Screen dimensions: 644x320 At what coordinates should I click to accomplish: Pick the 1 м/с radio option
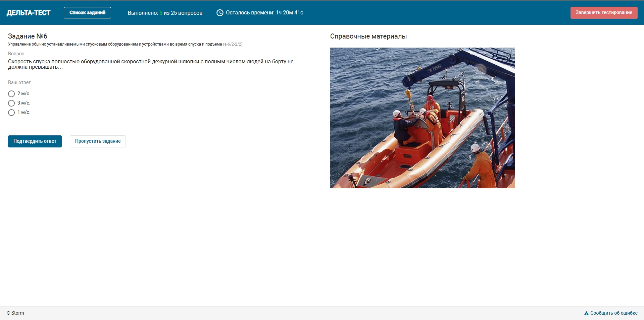pyautogui.click(x=11, y=113)
